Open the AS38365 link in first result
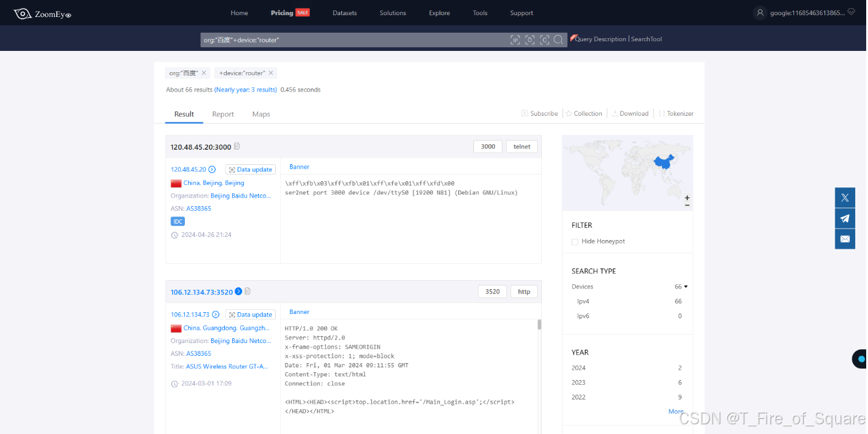 click(199, 209)
